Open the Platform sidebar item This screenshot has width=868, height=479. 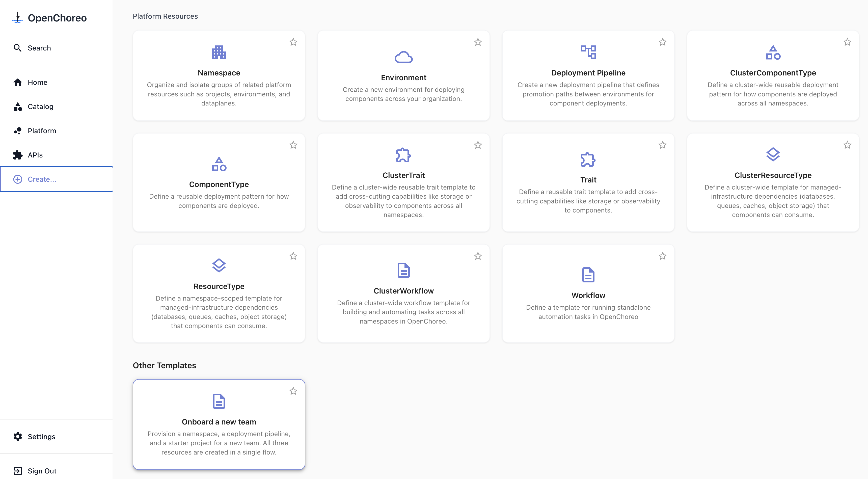(56, 131)
